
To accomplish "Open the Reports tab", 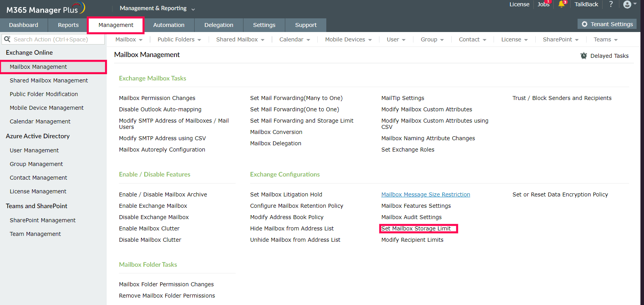I will coord(68,25).
